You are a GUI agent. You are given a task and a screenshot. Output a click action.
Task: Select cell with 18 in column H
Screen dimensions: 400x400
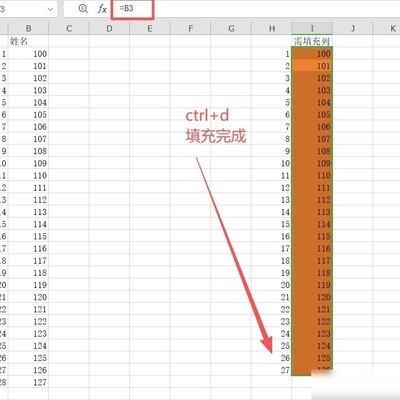[x=272, y=261]
